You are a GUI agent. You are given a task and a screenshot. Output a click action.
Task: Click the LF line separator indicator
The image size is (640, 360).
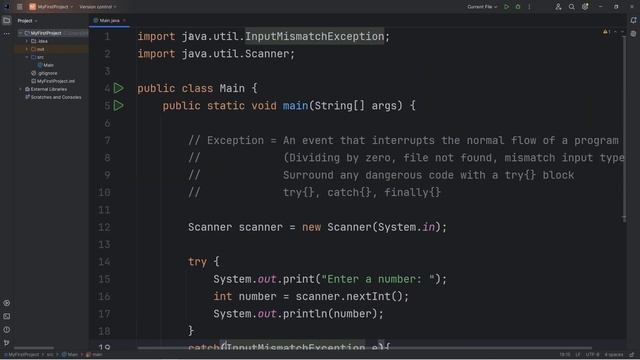pyautogui.click(x=578, y=355)
